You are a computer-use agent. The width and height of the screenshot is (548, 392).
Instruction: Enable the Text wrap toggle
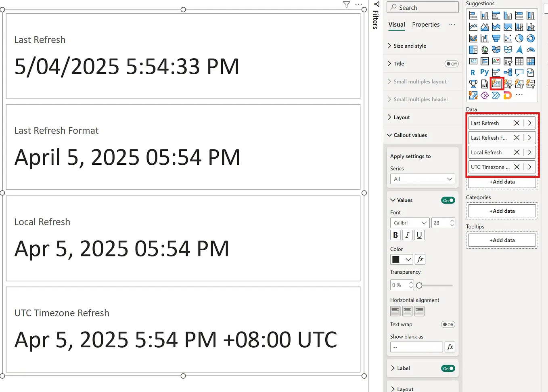pos(448,324)
